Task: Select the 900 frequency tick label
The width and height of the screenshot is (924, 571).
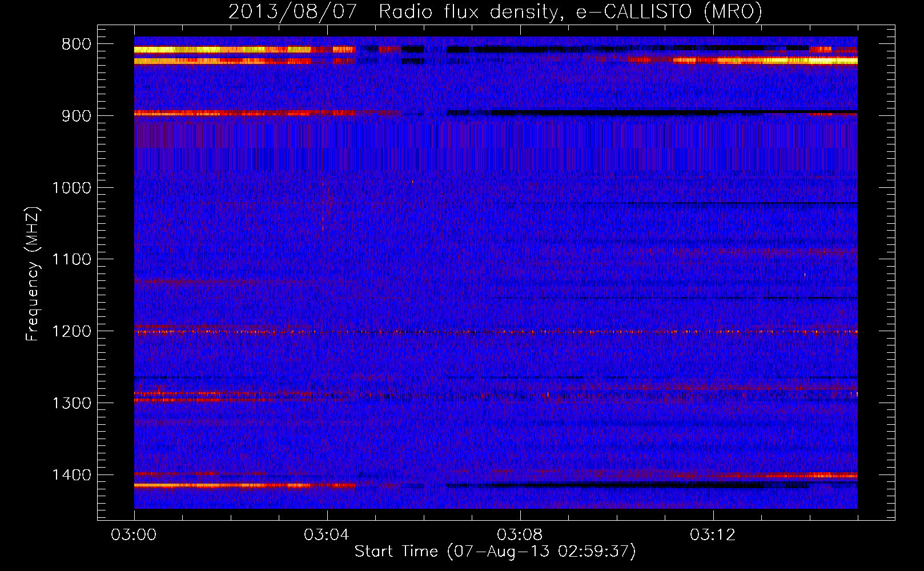Action: pos(77,116)
